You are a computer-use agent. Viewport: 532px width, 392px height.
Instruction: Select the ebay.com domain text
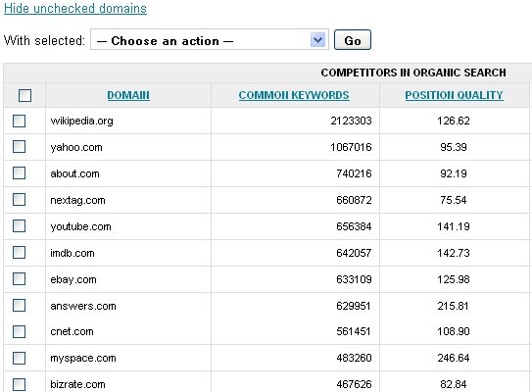73,279
